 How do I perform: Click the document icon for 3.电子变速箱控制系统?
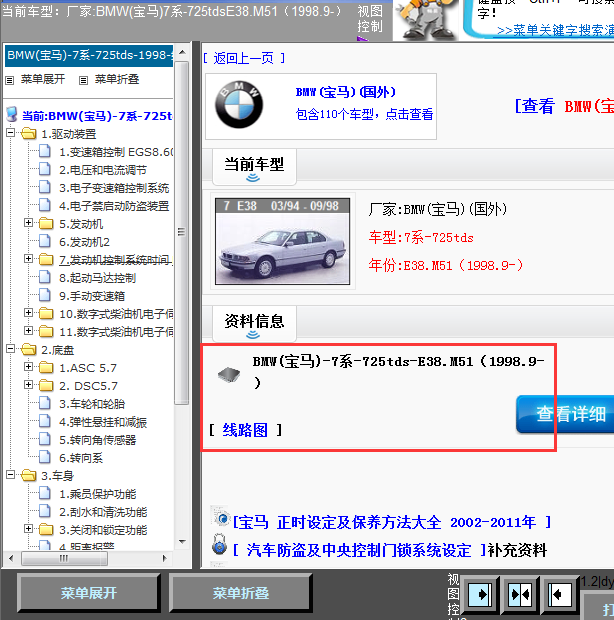click(x=45, y=187)
